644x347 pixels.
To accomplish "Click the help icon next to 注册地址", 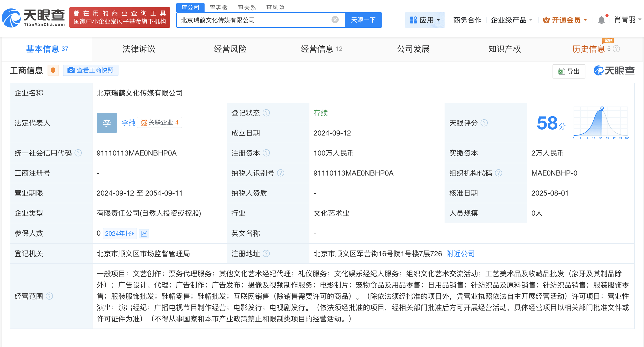I will click(x=266, y=254).
